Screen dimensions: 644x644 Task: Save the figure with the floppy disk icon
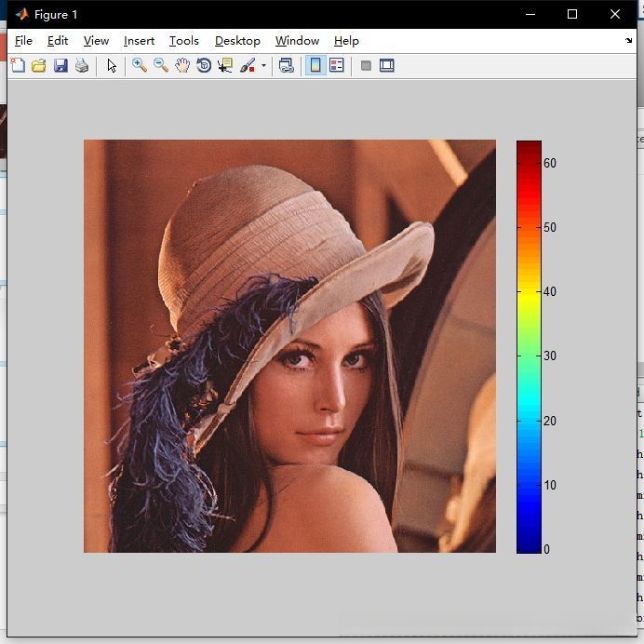60,65
